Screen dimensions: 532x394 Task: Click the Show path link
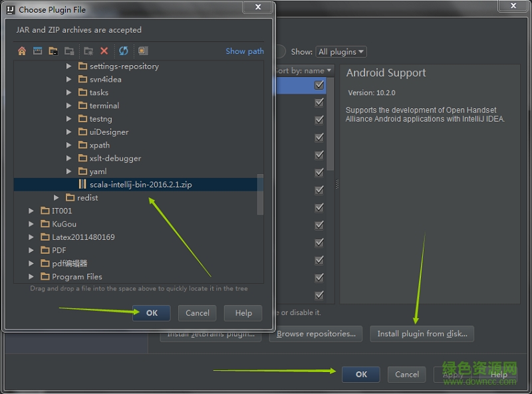click(x=244, y=51)
